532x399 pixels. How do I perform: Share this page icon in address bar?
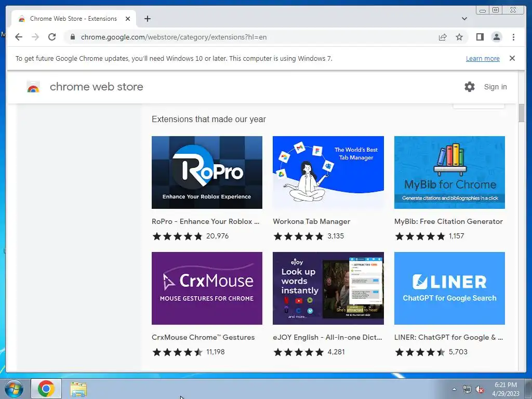tap(443, 37)
